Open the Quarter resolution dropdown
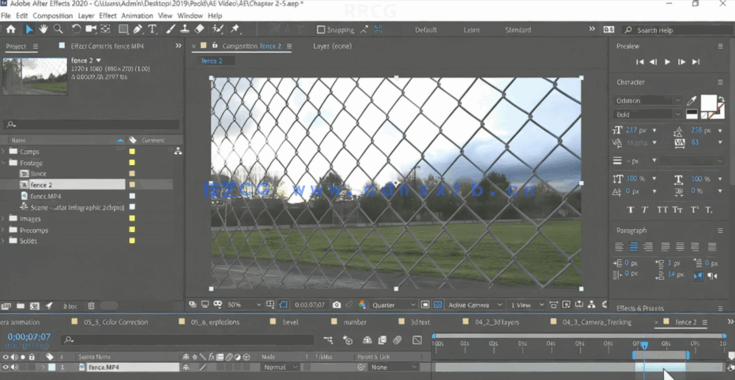Viewport: 735px width, 380px height. click(x=394, y=305)
